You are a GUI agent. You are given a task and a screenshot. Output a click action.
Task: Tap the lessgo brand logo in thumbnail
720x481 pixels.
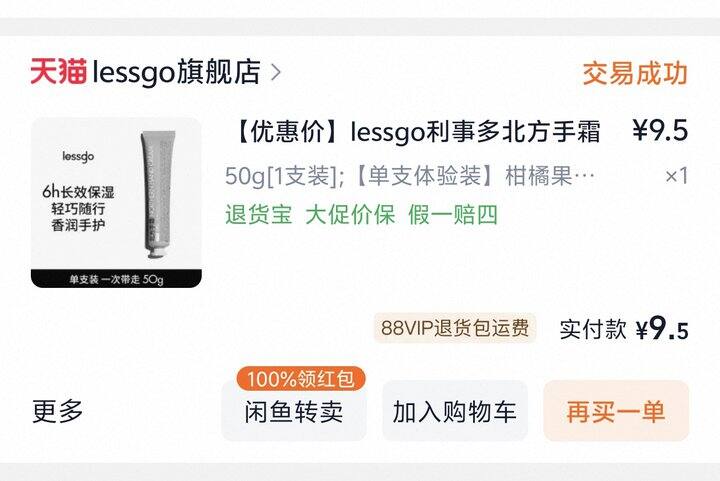pyautogui.click(x=78, y=157)
